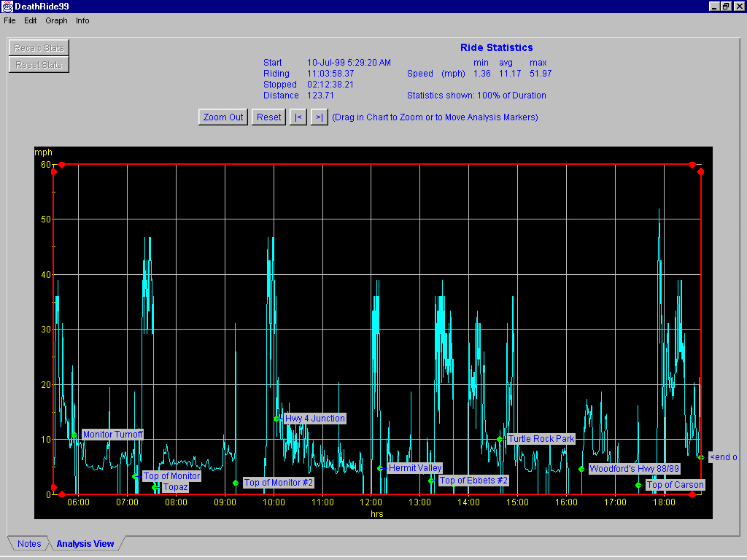747x560 pixels.
Task: Select the Top of Carson marker label
Action: click(675, 485)
